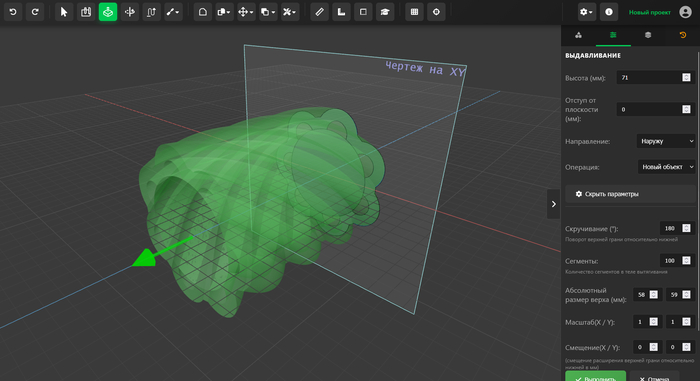Screen dimensions: 700x381
Task: Click Скрыть параметры button
Action: tap(630, 194)
